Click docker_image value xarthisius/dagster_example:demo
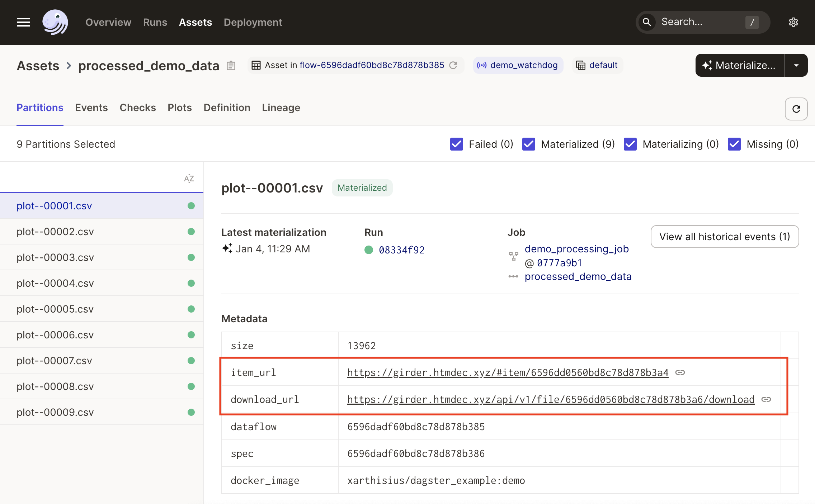The image size is (815, 504). coord(436,480)
